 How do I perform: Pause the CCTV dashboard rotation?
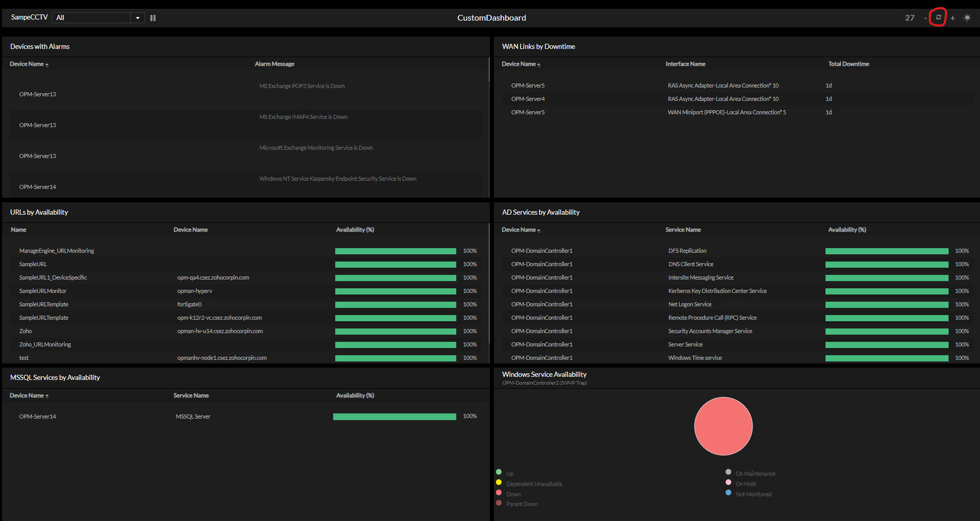[153, 18]
